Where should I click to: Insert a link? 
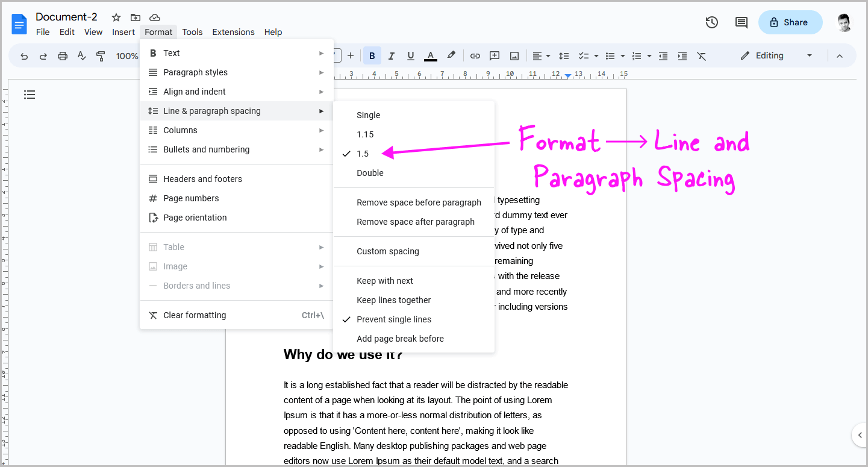[475, 55]
